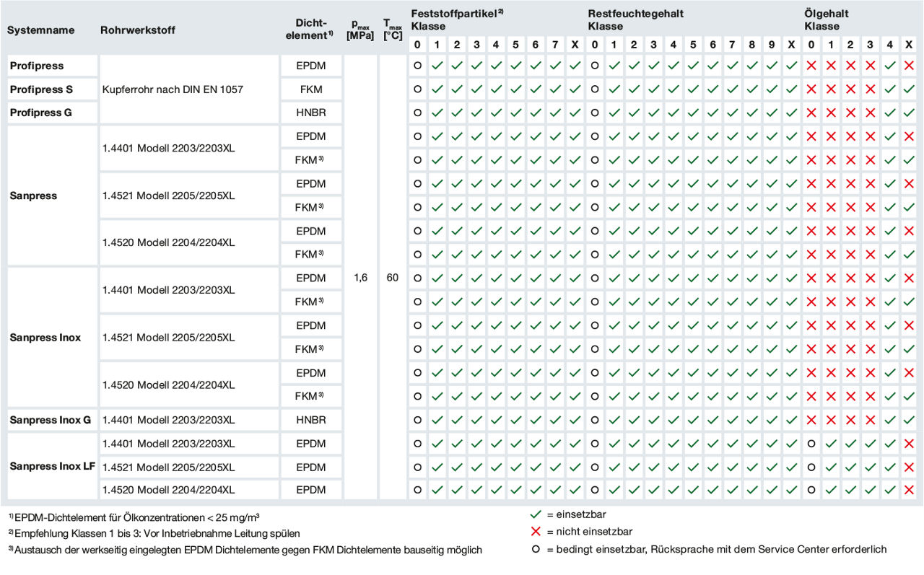Viewport: 924px width, 575px height.
Task: Click header '9' under Restfeuchtegehalt Klasse
Action: tap(772, 45)
